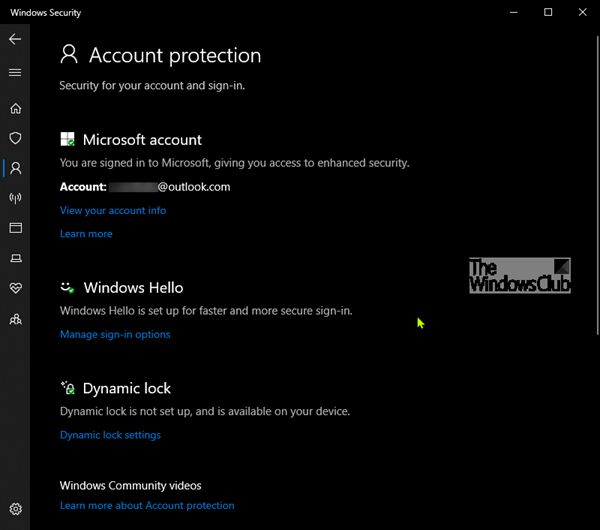Open Manage sign-in options link

click(x=115, y=334)
